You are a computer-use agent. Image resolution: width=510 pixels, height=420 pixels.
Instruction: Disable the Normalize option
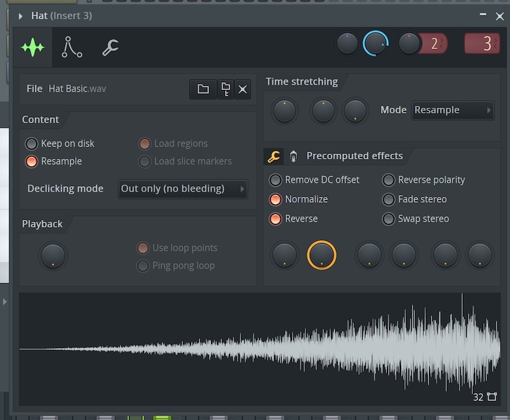point(275,199)
